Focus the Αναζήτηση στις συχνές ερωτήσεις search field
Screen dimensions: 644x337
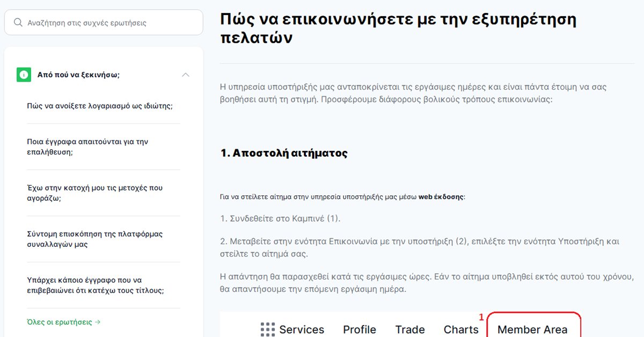[x=104, y=23]
